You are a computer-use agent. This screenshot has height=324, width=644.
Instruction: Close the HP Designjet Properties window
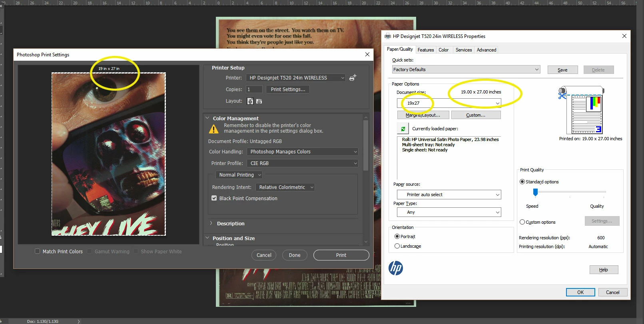pos(624,36)
